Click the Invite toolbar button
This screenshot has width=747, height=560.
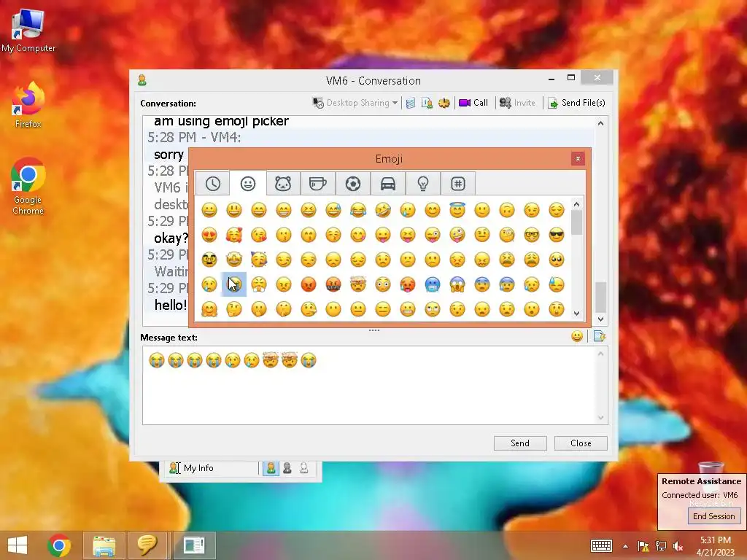click(517, 103)
